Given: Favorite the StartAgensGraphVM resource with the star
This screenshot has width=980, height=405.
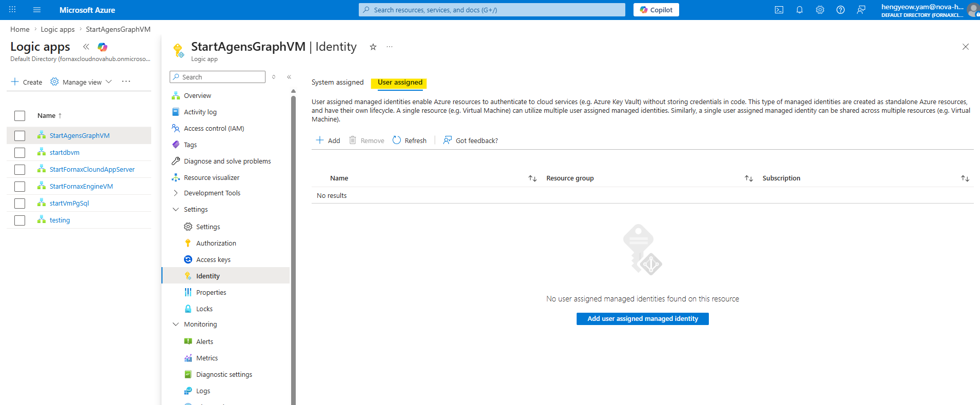Looking at the screenshot, I should 373,47.
